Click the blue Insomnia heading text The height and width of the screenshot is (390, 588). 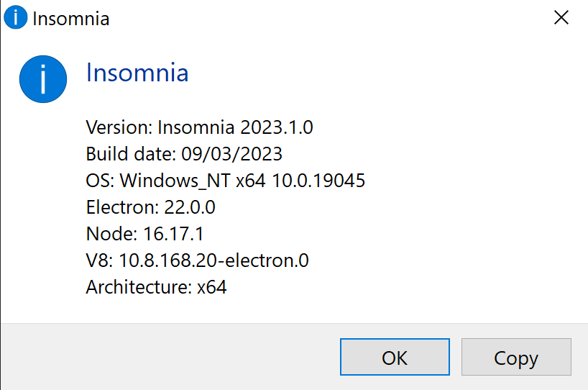[x=137, y=73]
